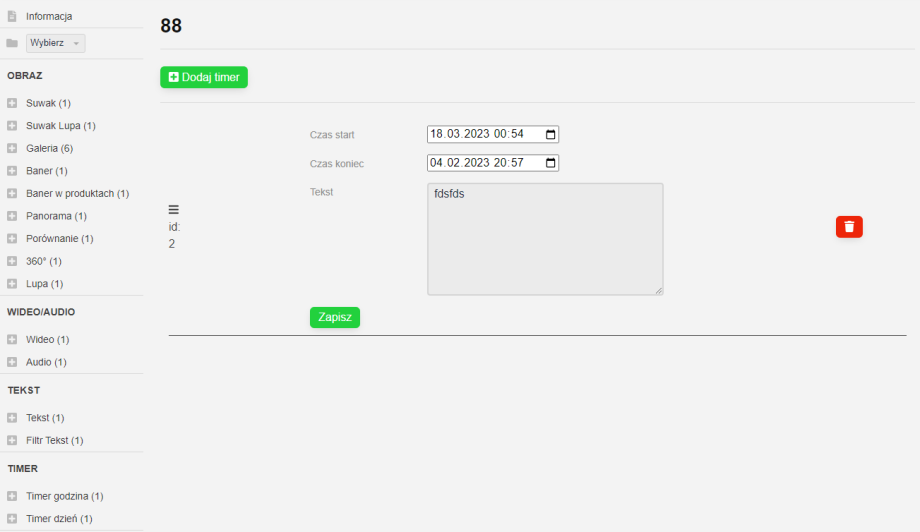Click the plus icon next to Galeria

12,148
